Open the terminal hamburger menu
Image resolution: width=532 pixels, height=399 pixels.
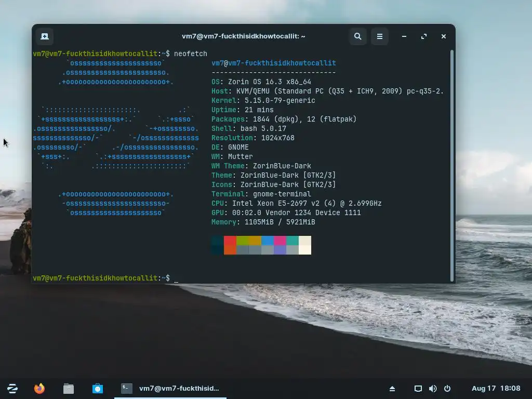(x=380, y=36)
